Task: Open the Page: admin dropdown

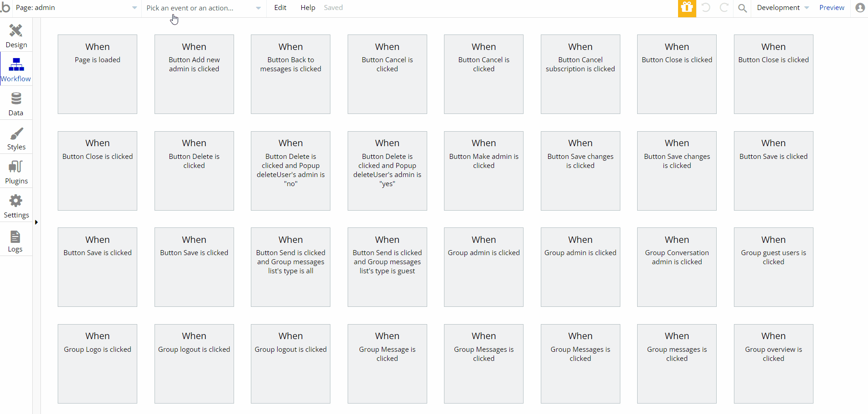Action: pos(76,8)
